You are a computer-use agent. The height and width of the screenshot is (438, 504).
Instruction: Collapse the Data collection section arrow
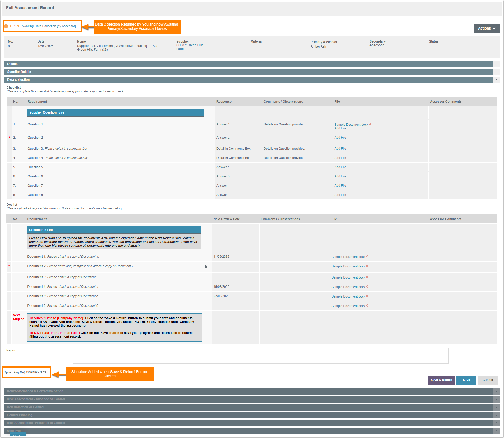pyautogui.click(x=497, y=80)
